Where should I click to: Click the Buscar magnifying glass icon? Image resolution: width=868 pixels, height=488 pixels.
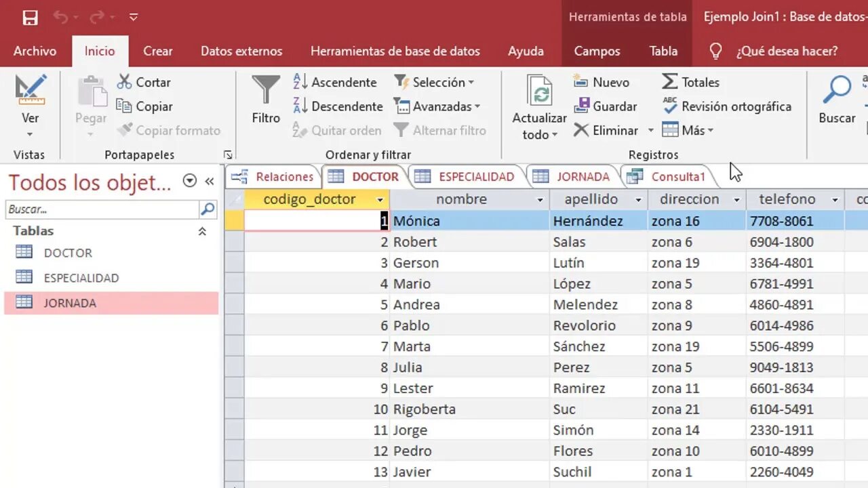tap(837, 90)
